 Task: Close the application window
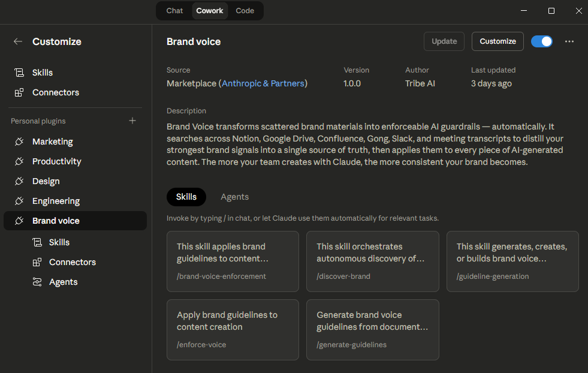point(578,11)
